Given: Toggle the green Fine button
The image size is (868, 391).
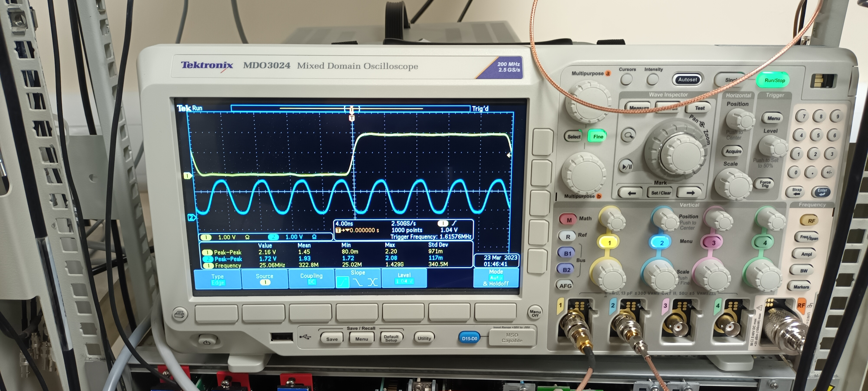Looking at the screenshot, I should [x=598, y=136].
